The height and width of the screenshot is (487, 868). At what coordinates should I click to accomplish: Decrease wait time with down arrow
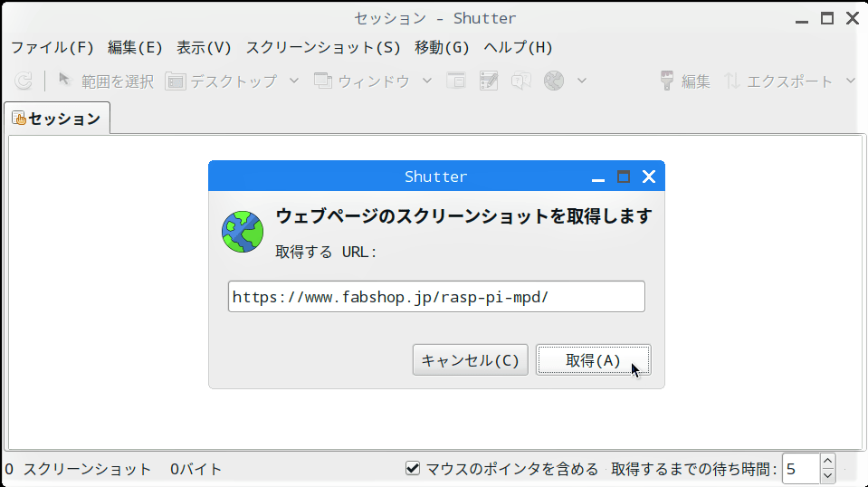827,476
